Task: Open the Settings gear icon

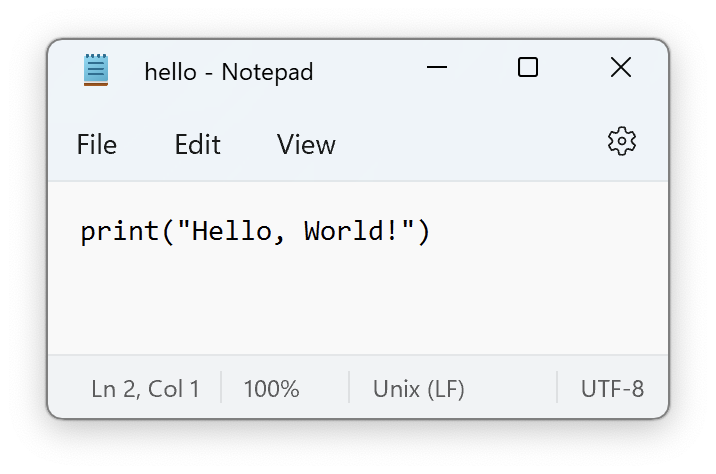Action: [621, 142]
